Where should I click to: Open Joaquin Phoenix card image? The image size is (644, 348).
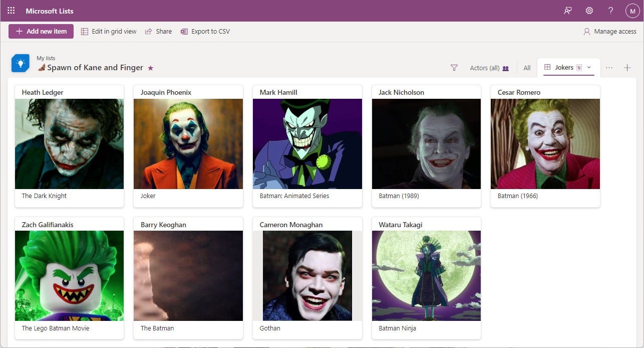(x=188, y=144)
